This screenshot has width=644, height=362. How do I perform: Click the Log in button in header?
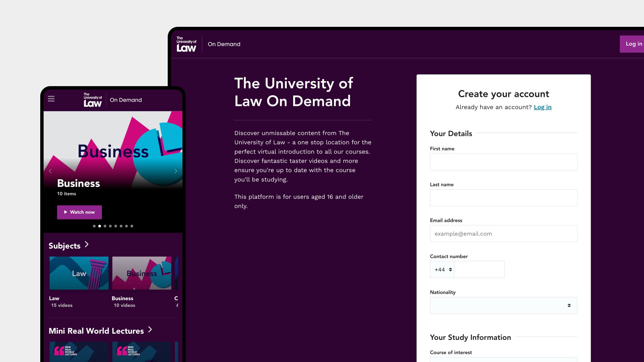coord(632,44)
